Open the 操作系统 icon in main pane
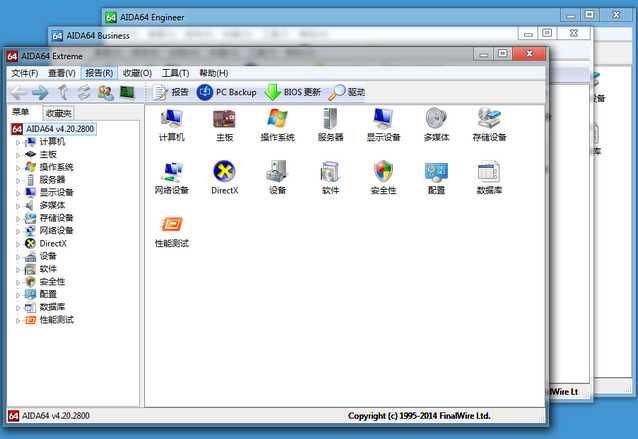Viewport: 638px width, 439px height. click(x=277, y=125)
